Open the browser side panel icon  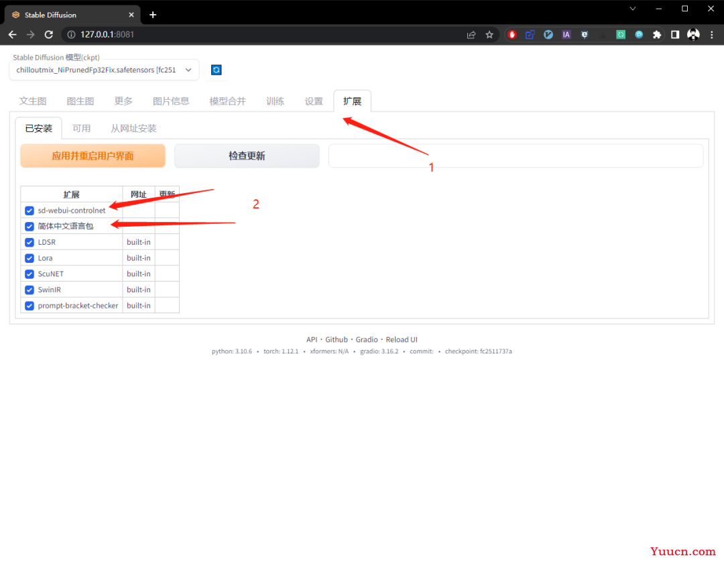(675, 34)
